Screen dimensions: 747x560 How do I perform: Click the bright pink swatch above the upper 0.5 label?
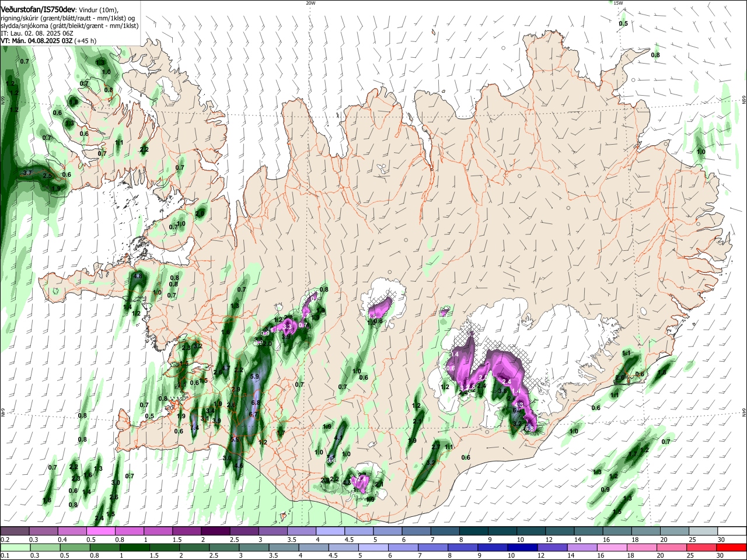100,531
